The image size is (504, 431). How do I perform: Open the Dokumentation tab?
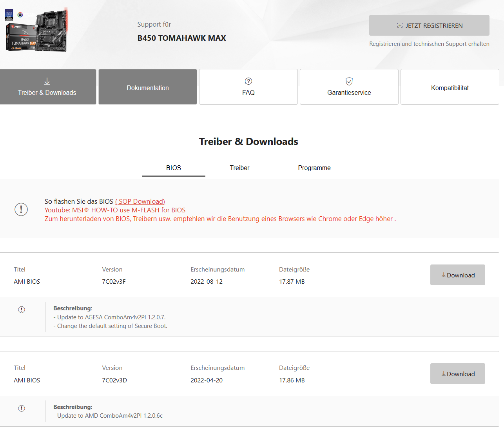pos(148,87)
